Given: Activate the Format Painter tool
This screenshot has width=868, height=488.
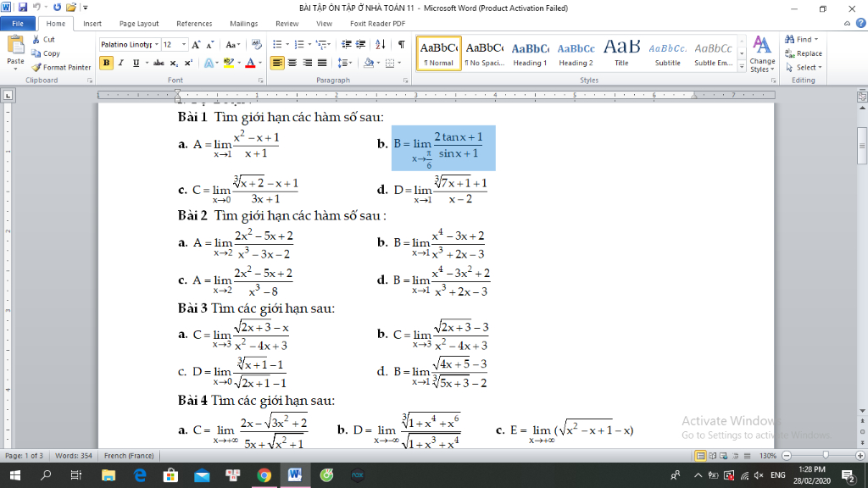Looking at the screenshot, I should pos(61,67).
